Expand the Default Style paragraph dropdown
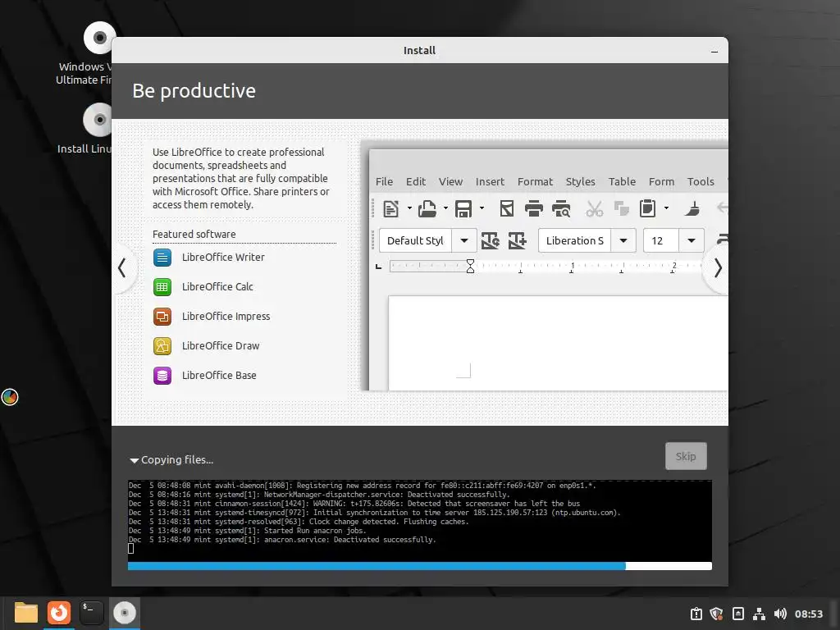This screenshot has width=840, height=630. (464, 240)
